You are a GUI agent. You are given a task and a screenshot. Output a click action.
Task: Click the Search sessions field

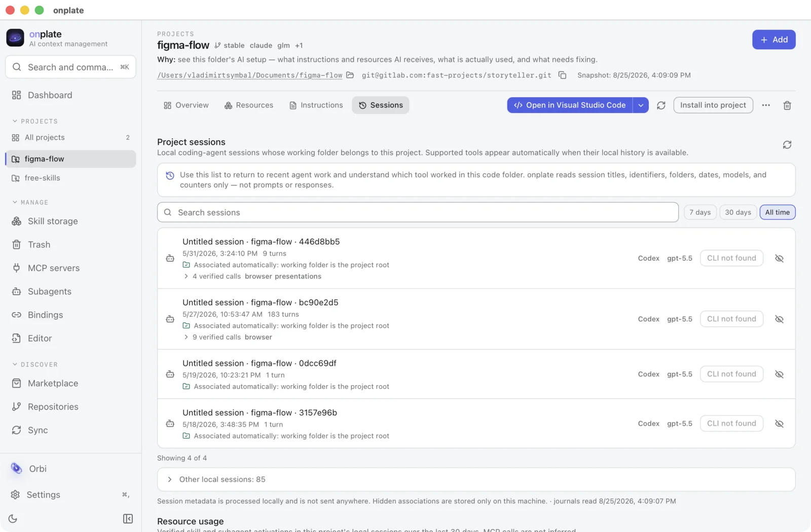(x=418, y=212)
